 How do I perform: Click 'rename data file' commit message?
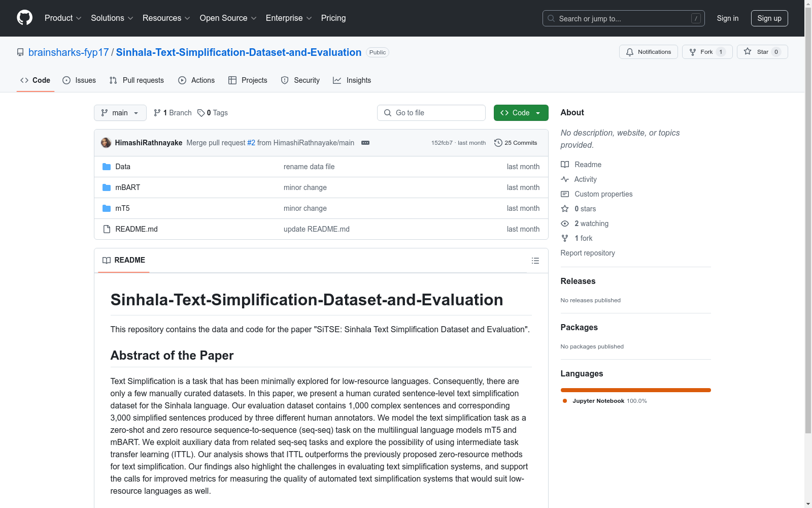pos(309,167)
